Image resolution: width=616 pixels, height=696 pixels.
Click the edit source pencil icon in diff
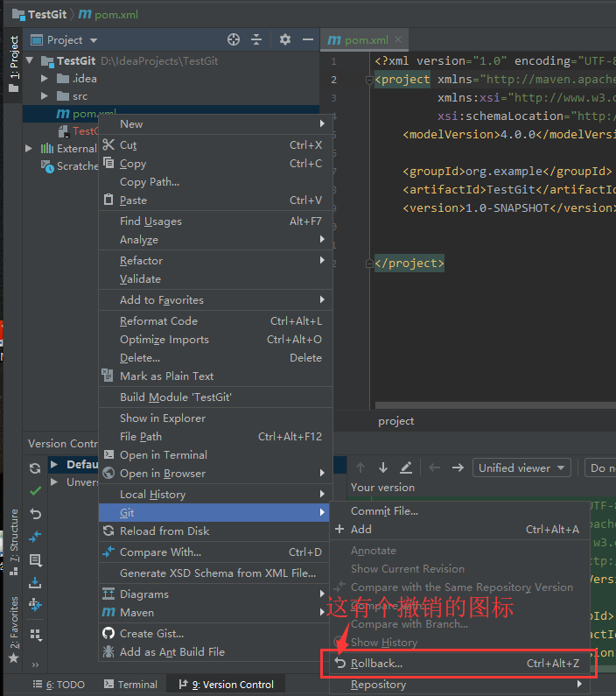pyautogui.click(x=406, y=468)
